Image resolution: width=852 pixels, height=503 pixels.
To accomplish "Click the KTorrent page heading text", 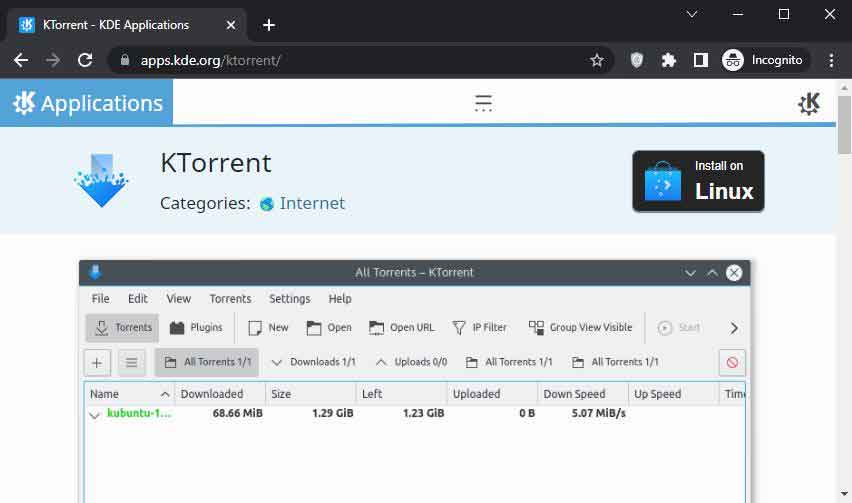I will [x=216, y=163].
